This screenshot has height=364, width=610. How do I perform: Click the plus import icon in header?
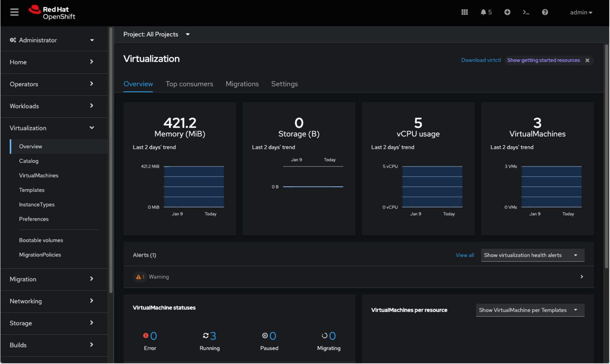pyautogui.click(x=507, y=12)
